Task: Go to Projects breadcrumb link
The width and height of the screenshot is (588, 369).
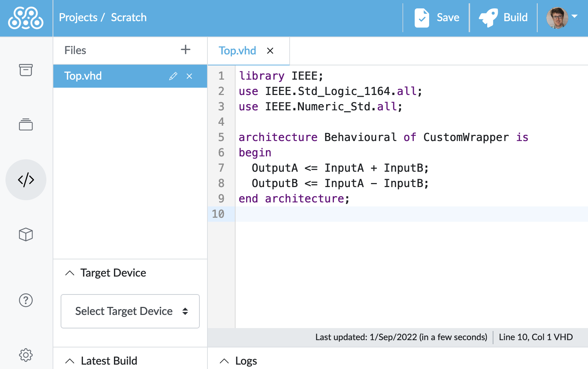Action: [x=78, y=18]
